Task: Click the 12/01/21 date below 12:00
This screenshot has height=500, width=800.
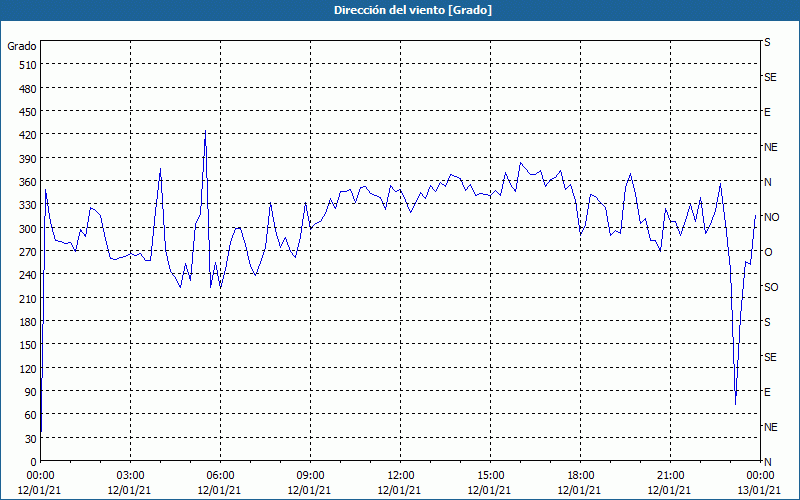Action: [x=399, y=490]
